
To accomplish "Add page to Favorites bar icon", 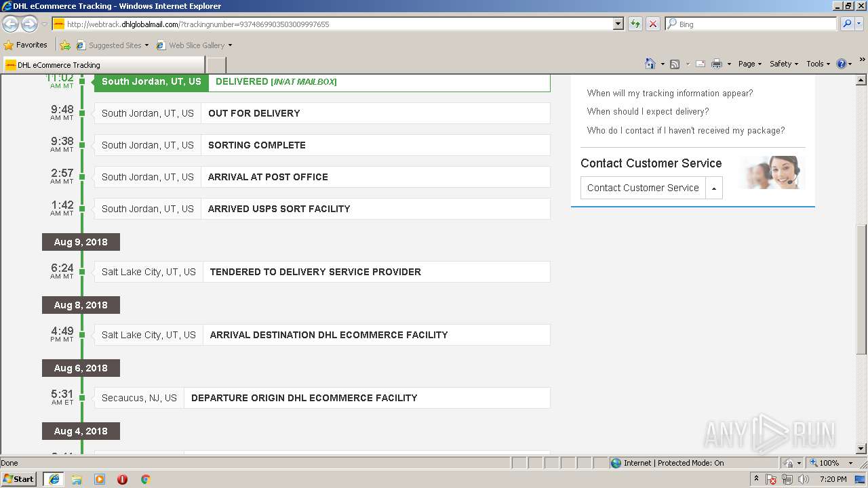I will pyautogui.click(x=65, y=45).
